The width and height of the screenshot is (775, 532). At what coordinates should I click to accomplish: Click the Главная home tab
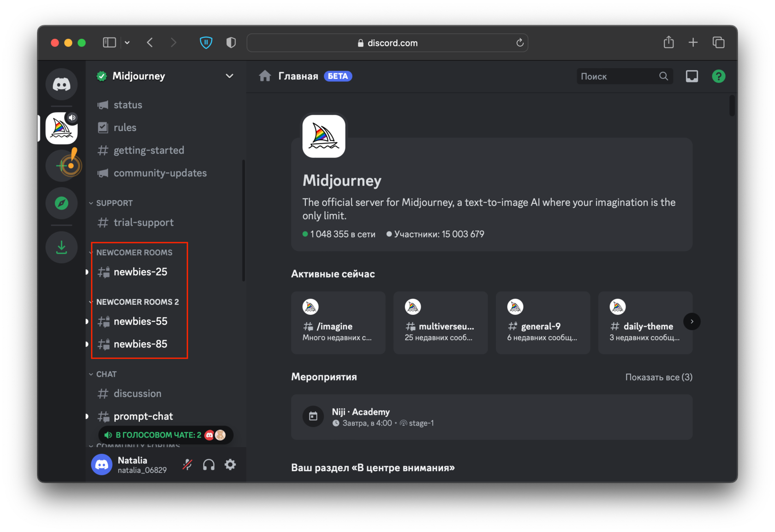click(x=298, y=76)
